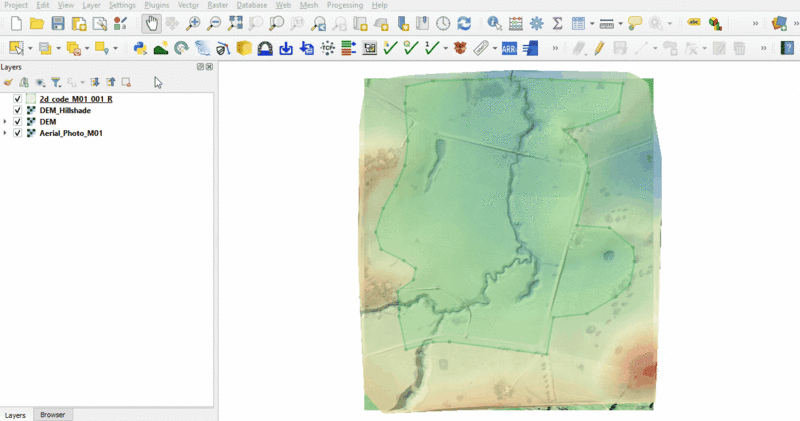Click the Python Console icon
This screenshot has width=800, height=421.
pos(140,48)
